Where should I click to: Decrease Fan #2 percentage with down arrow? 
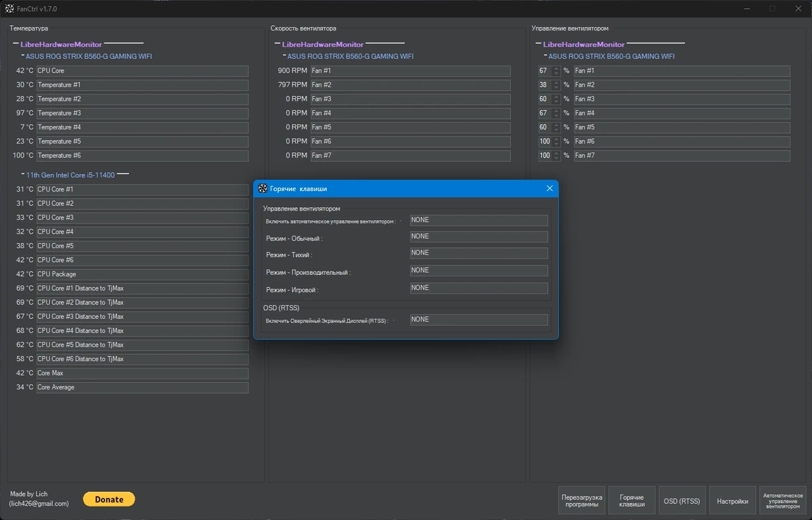(556, 87)
